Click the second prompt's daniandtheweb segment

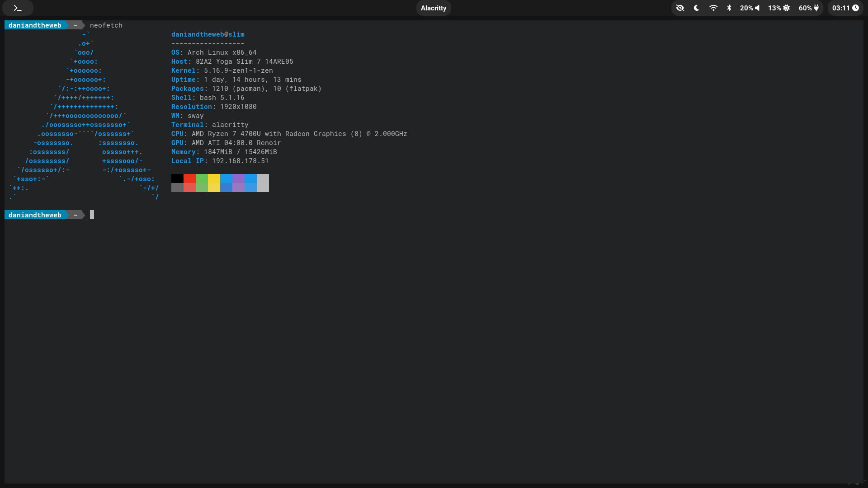point(35,215)
